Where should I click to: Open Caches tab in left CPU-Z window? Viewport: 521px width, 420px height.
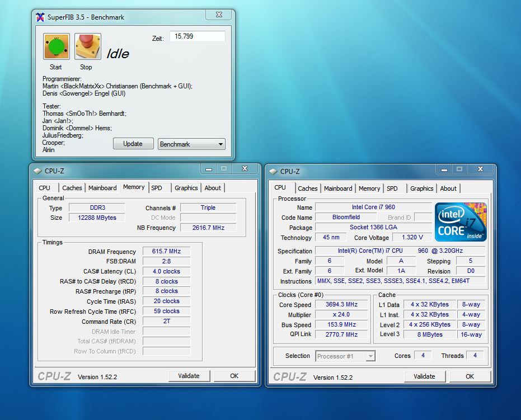pyautogui.click(x=72, y=188)
